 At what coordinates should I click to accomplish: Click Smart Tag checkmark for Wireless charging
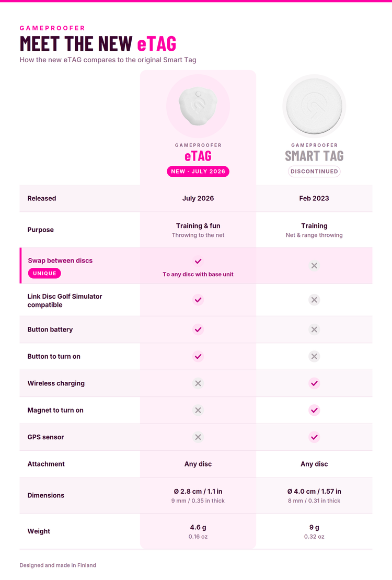click(x=314, y=383)
